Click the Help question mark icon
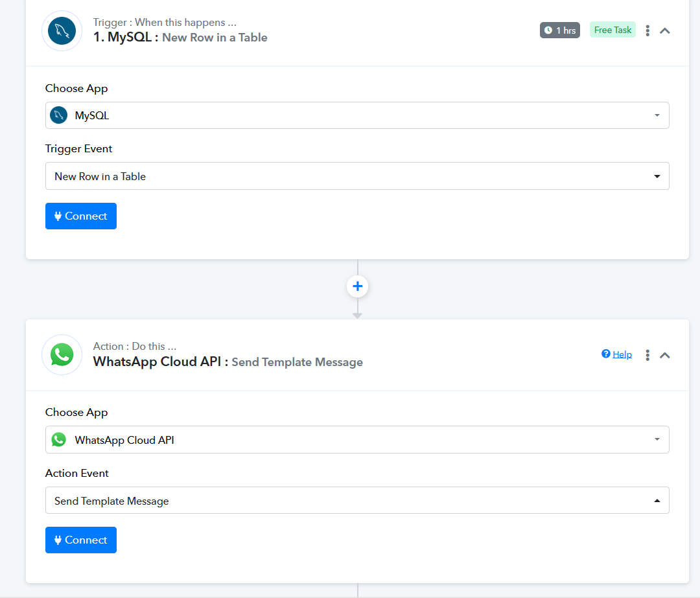Image resolution: width=700 pixels, height=598 pixels. [606, 354]
